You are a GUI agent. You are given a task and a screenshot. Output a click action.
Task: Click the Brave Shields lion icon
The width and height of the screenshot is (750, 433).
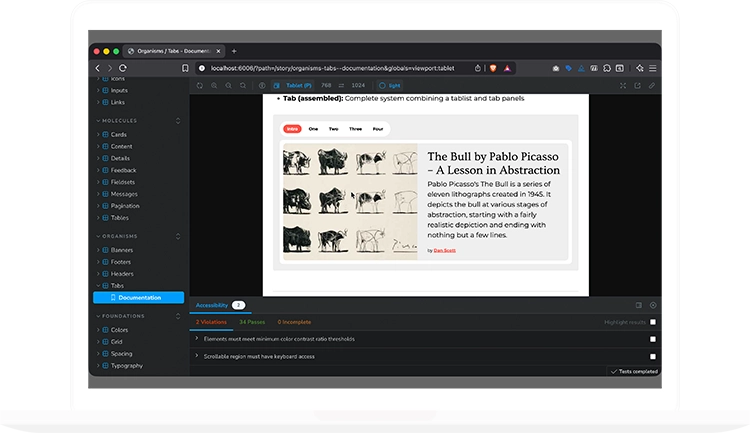pos(492,68)
